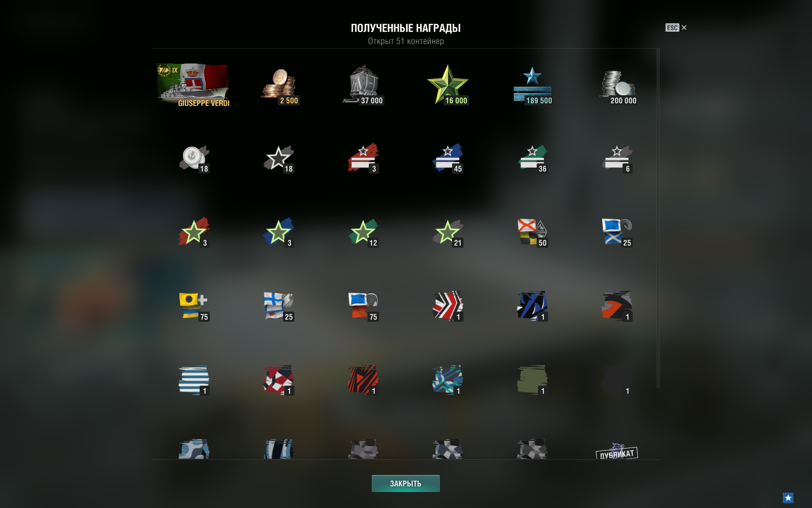Click the red-black slashed camouflage

363,380
